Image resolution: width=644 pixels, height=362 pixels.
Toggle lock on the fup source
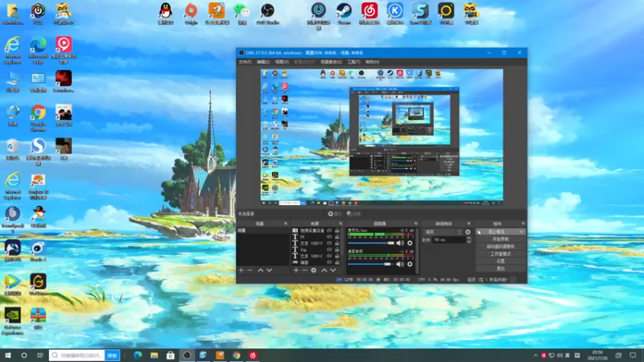[337, 249]
